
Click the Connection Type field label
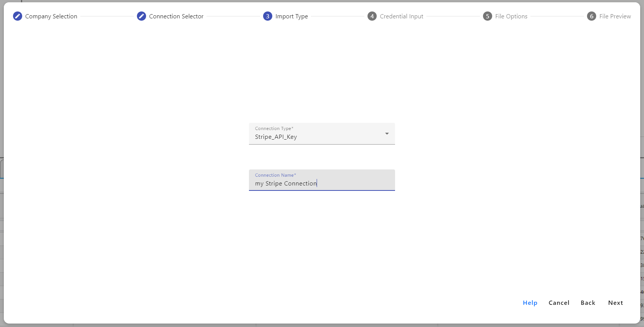[x=274, y=129]
